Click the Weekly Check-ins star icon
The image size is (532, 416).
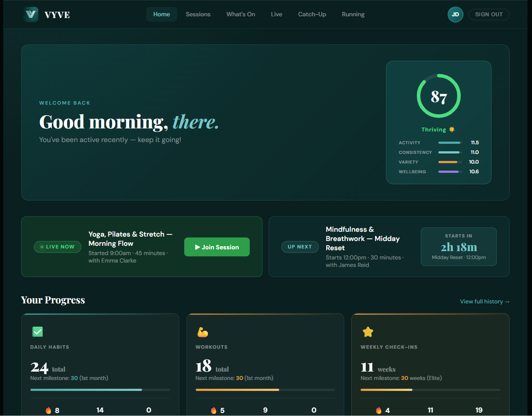(368, 332)
